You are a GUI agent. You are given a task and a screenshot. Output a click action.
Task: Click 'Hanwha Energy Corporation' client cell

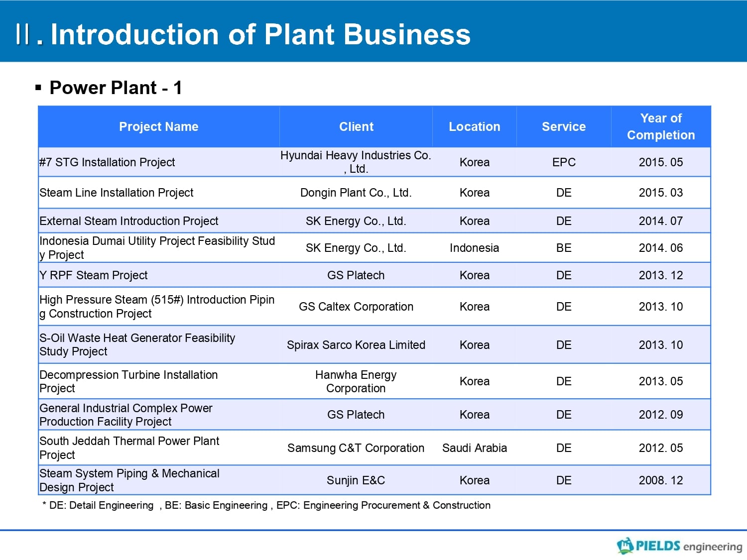[x=356, y=381]
